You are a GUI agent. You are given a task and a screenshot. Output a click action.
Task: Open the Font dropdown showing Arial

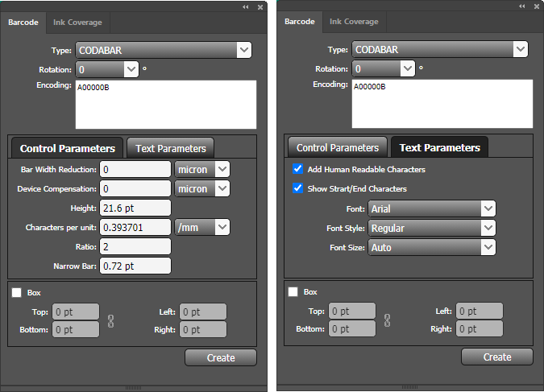point(431,209)
